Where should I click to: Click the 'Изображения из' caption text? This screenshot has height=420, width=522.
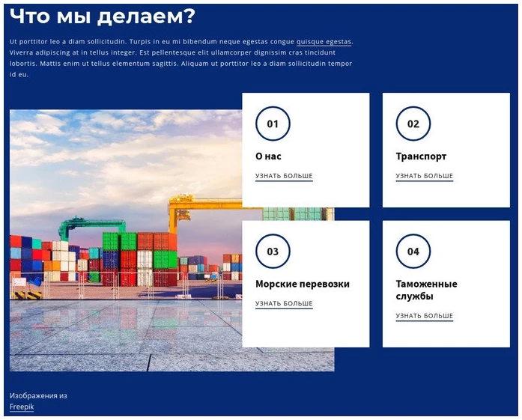click(x=38, y=396)
